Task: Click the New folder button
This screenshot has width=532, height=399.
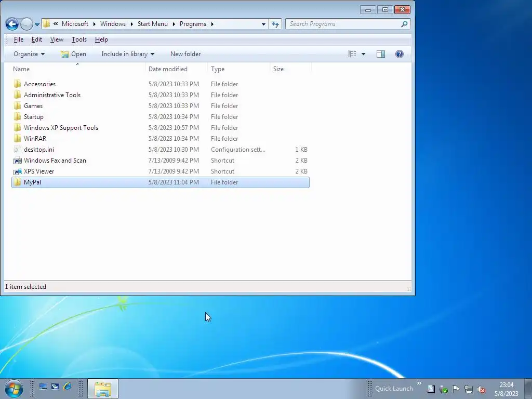Action: point(185,54)
